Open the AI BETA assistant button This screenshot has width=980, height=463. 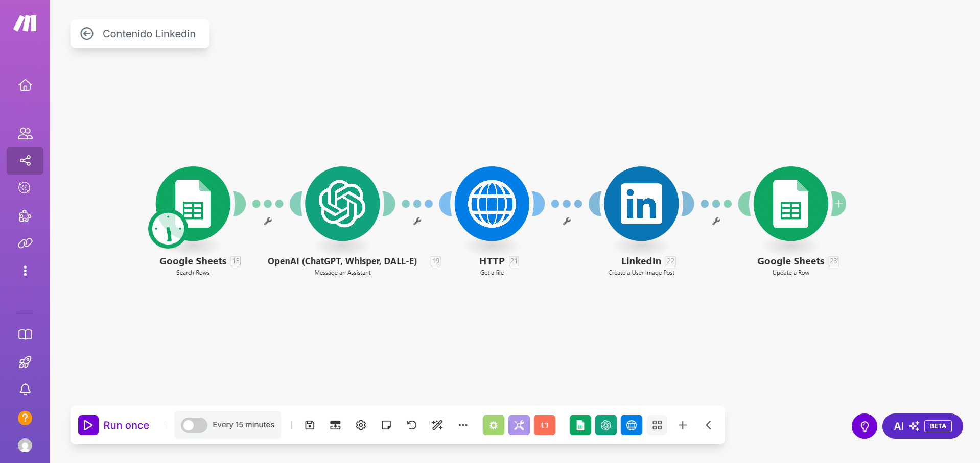(923, 426)
